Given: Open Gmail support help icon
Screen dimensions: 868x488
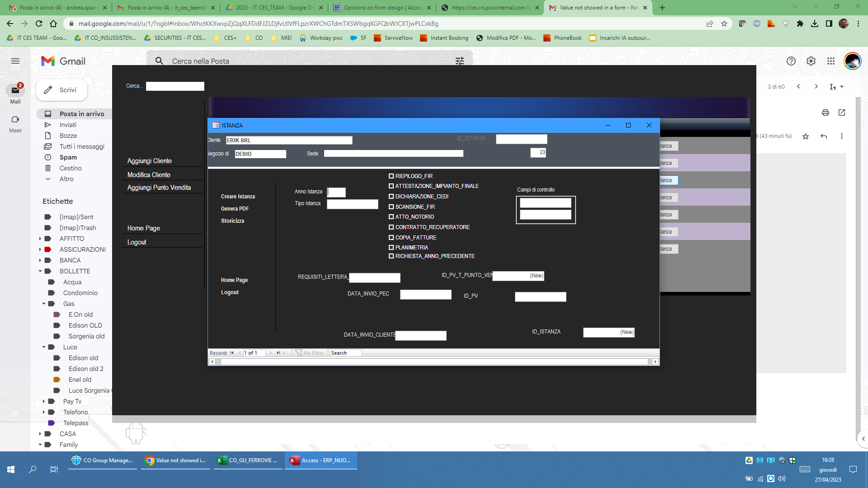Looking at the screenshot, I should [x=791, y=61].
